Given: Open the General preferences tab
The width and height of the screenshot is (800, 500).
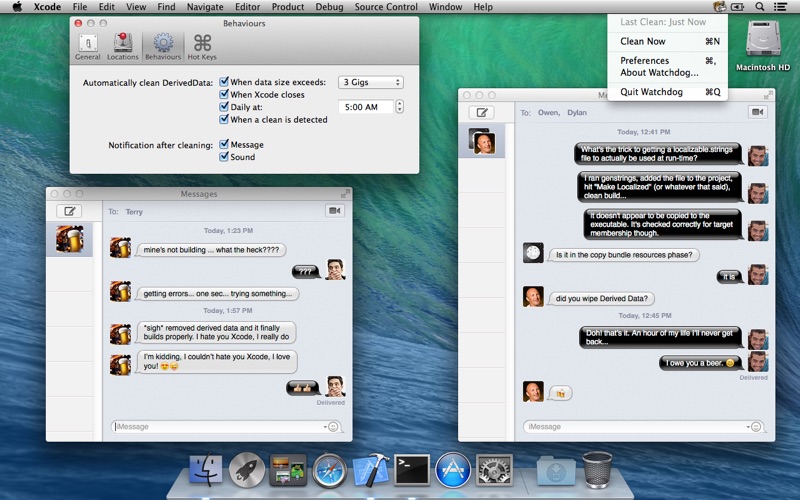Looking at the screenshot, I should [88, 47].
